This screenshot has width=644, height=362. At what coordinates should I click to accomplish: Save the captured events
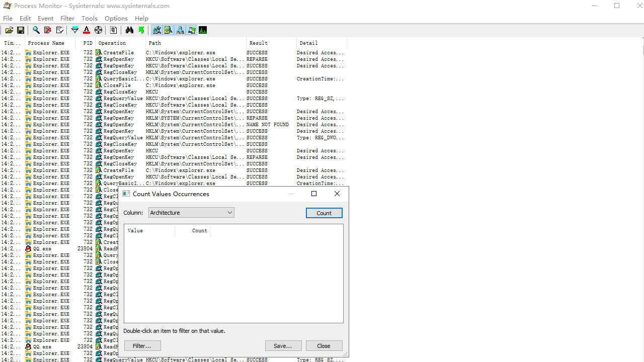pos(21,30)
